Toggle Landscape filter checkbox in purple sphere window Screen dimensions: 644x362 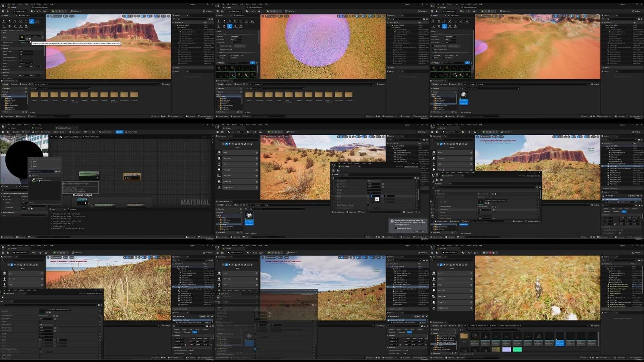(218, 55)
